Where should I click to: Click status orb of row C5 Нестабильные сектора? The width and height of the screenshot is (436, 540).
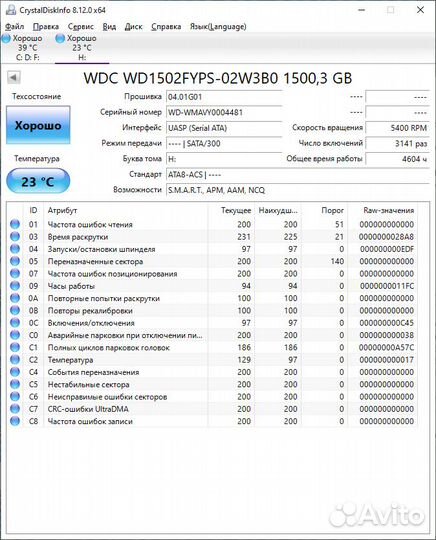(x=15, y=384)
